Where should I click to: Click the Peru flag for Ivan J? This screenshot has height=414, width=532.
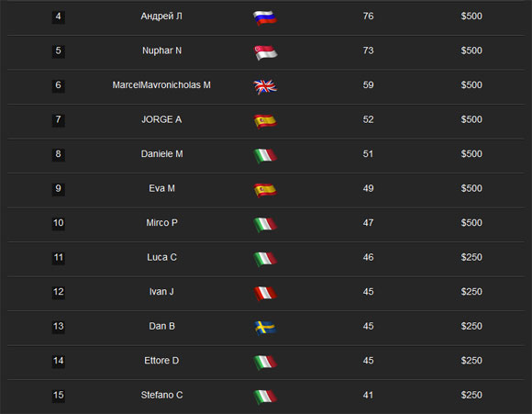click(x=265, y=294)
